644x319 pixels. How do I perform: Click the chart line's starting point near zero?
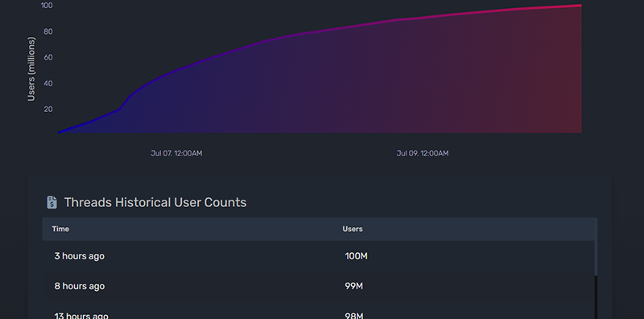[x=59, y=132]
